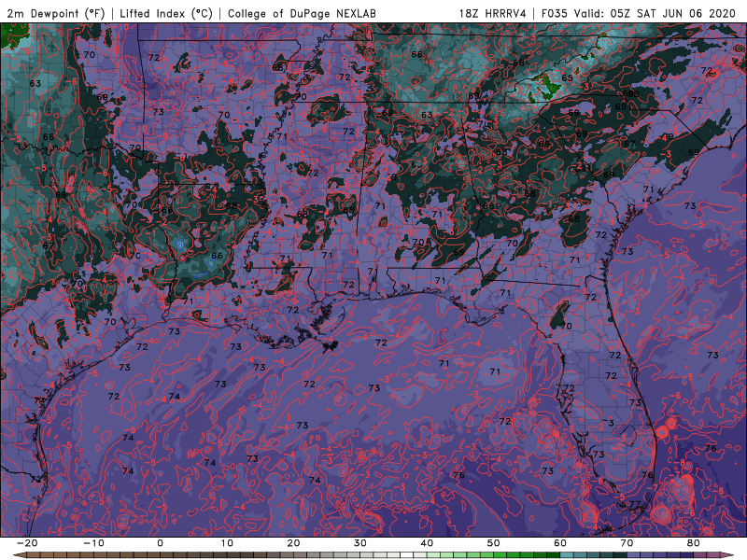Screen dimensions: 747x560
Task: Click the '40' color scale label
Action: (427, 543)
